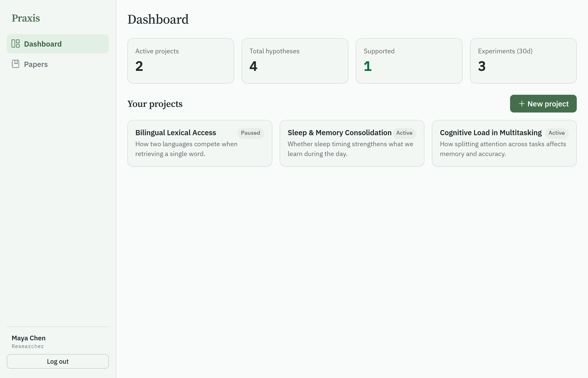Click the green Supported value 1
The image size is (588, 378).
(368, 66)
